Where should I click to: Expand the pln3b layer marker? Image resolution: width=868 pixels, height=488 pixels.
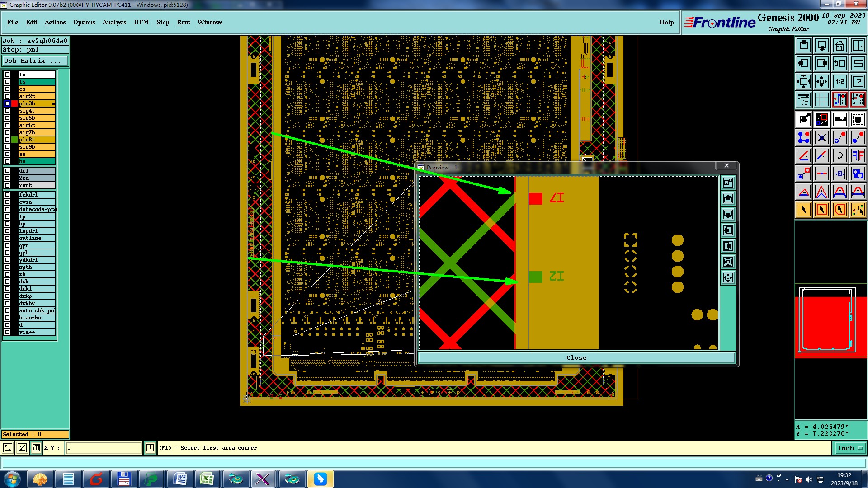(x=53, y=103)
